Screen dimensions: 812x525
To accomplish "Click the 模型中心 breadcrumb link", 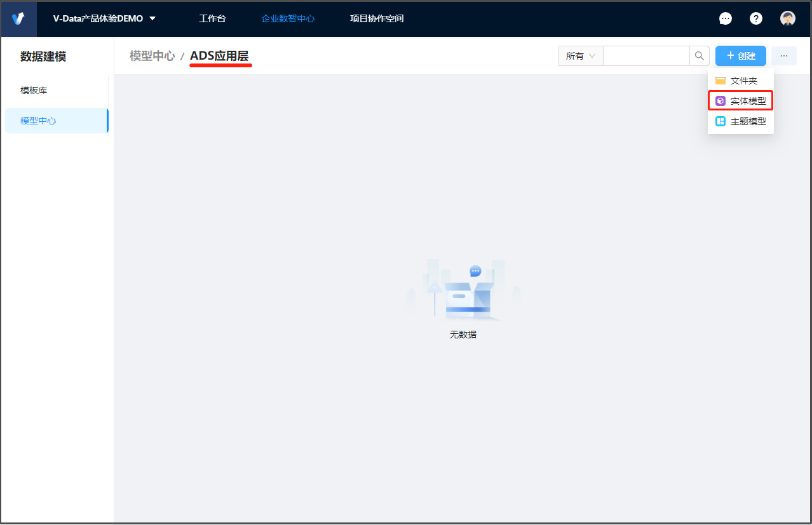I will (152, 56).
